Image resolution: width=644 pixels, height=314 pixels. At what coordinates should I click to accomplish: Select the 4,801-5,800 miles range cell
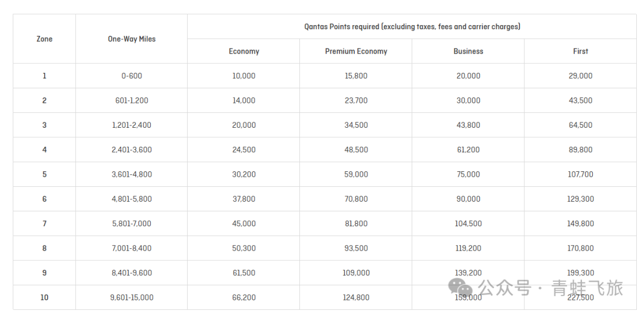pos(132,199)
